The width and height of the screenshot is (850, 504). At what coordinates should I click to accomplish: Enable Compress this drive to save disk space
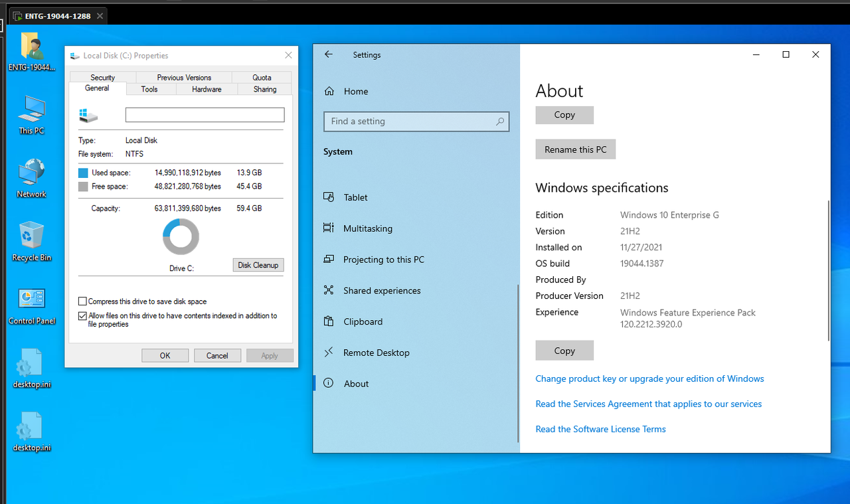click(x=82, y=301)
